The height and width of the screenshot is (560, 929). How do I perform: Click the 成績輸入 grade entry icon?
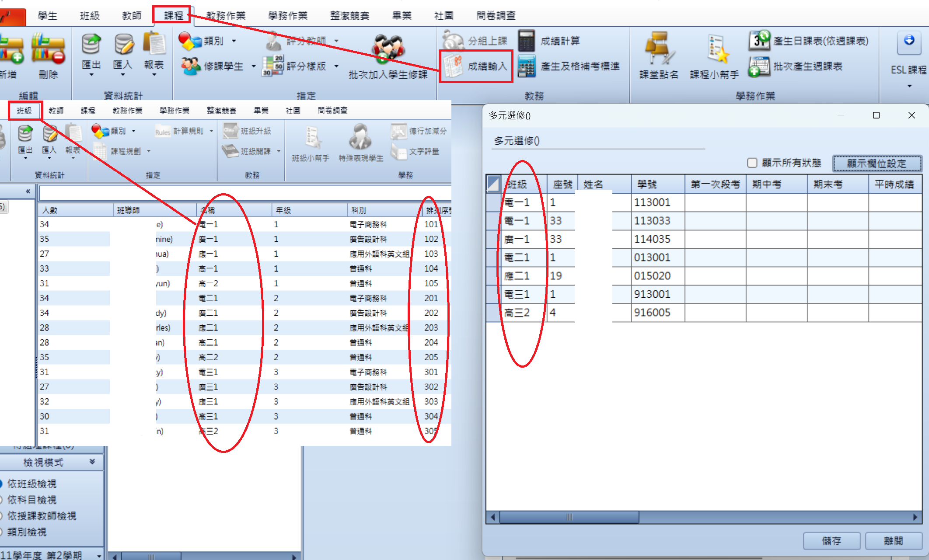pos(453,66)
